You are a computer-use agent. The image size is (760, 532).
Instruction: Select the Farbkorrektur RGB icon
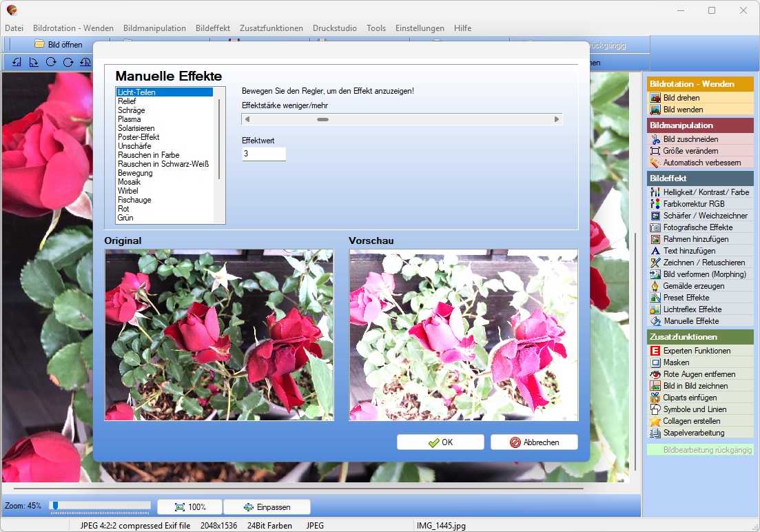pyautogui.click(x=655, y=204)
